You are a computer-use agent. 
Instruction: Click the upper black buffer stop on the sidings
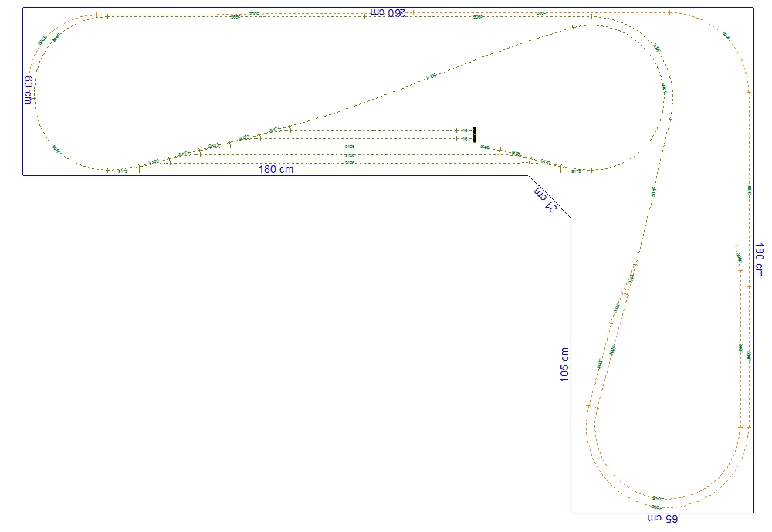(474, 130)
